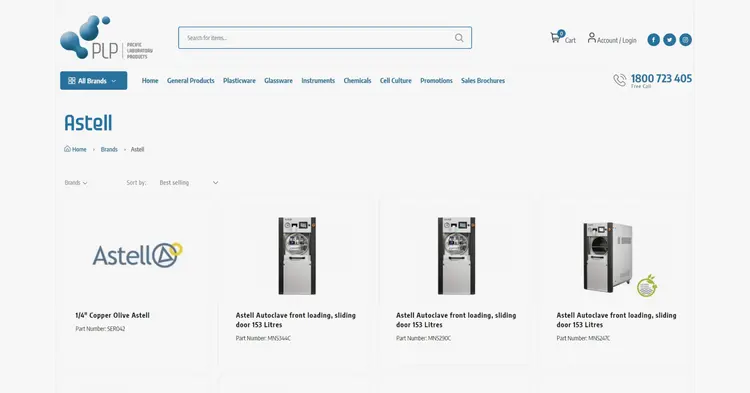This screenshot has height=393, width=750.
Task: Click the Account / Login link text
Action: [617, 40]
